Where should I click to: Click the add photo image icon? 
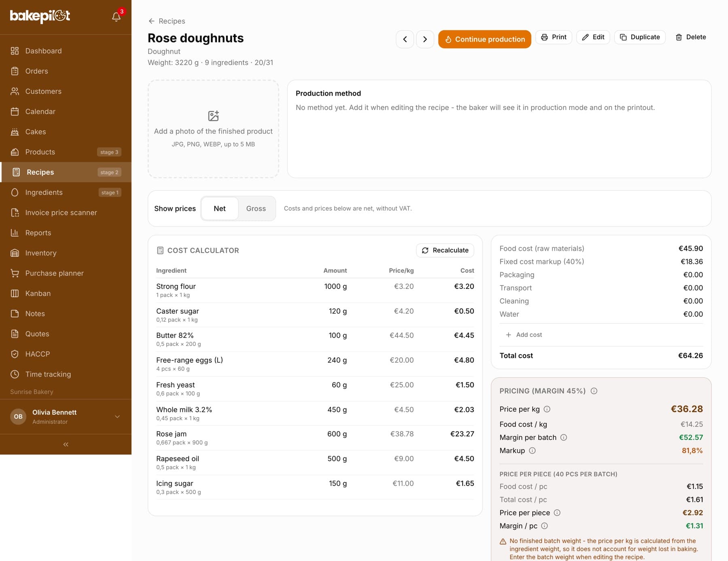pyautogui.click(x=213, y=116)
